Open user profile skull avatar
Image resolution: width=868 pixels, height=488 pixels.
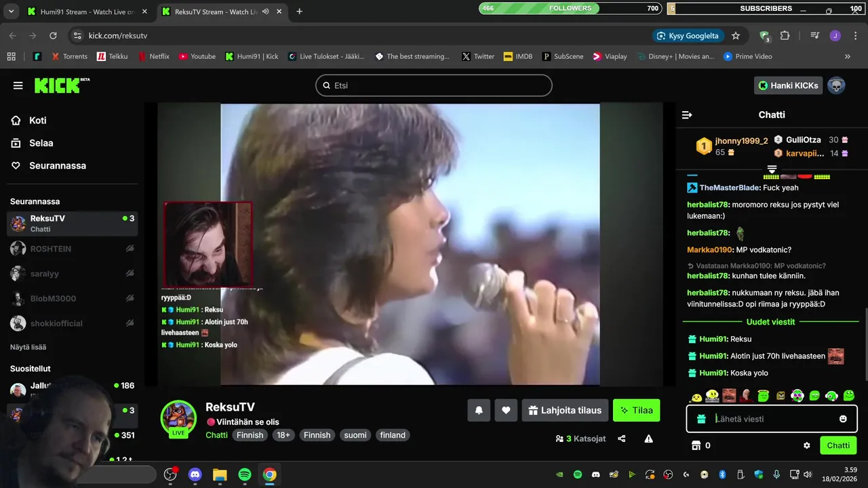(836, 85)
